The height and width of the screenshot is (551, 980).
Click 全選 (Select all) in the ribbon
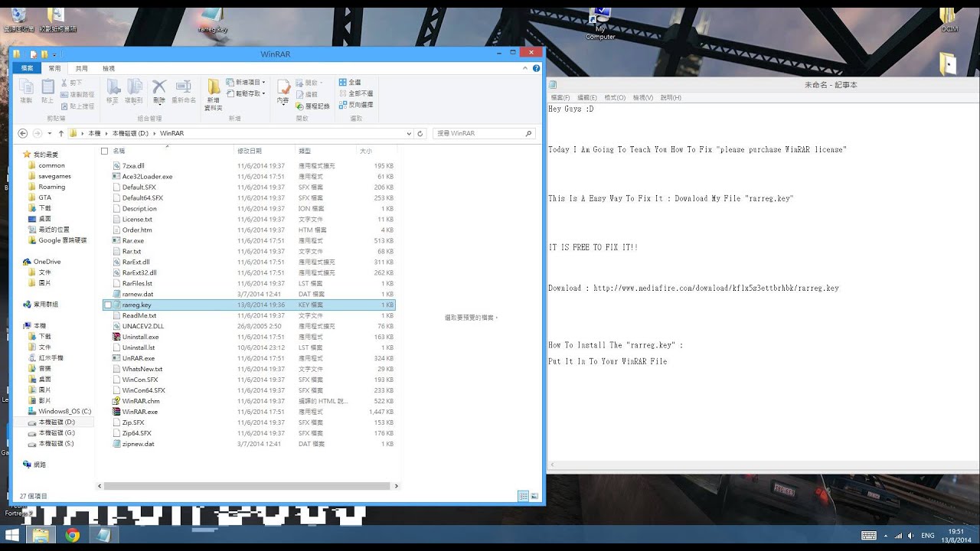click(349, 82)
